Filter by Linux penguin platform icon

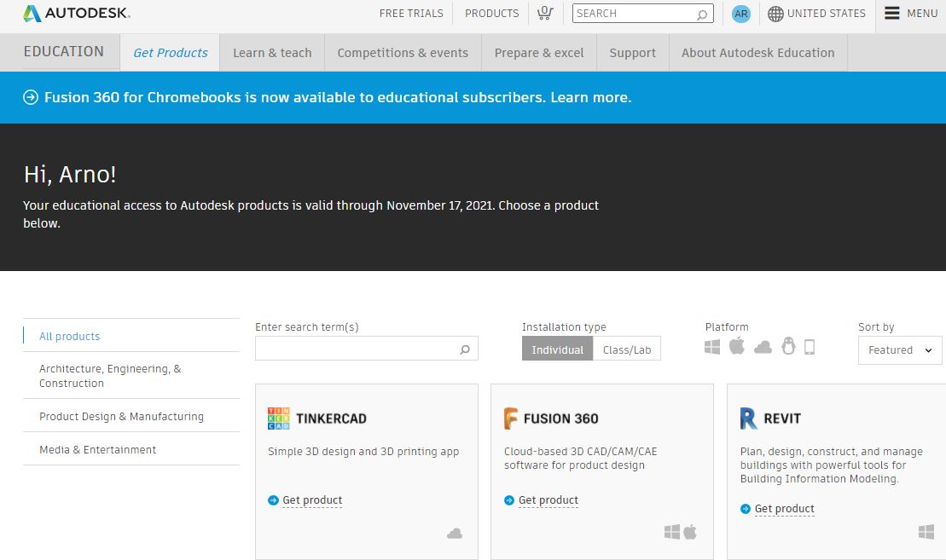point(788,346)
